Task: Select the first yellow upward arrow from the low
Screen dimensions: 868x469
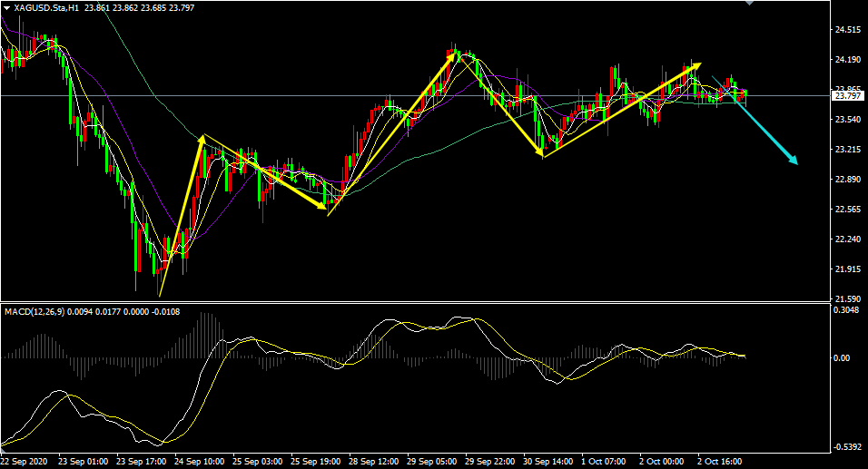Action: (181, 216)
